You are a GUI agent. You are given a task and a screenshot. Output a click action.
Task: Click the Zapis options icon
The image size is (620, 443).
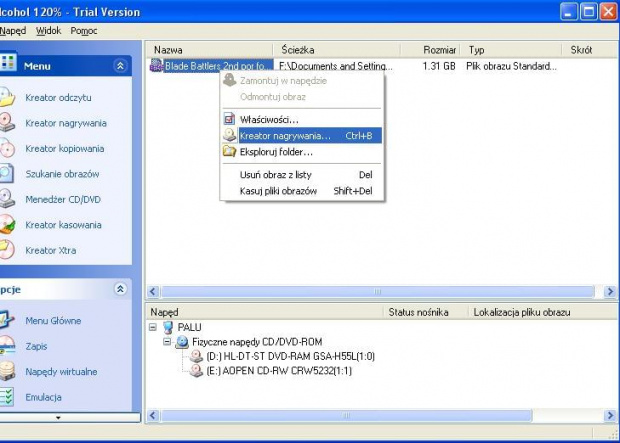coord(7,346)
